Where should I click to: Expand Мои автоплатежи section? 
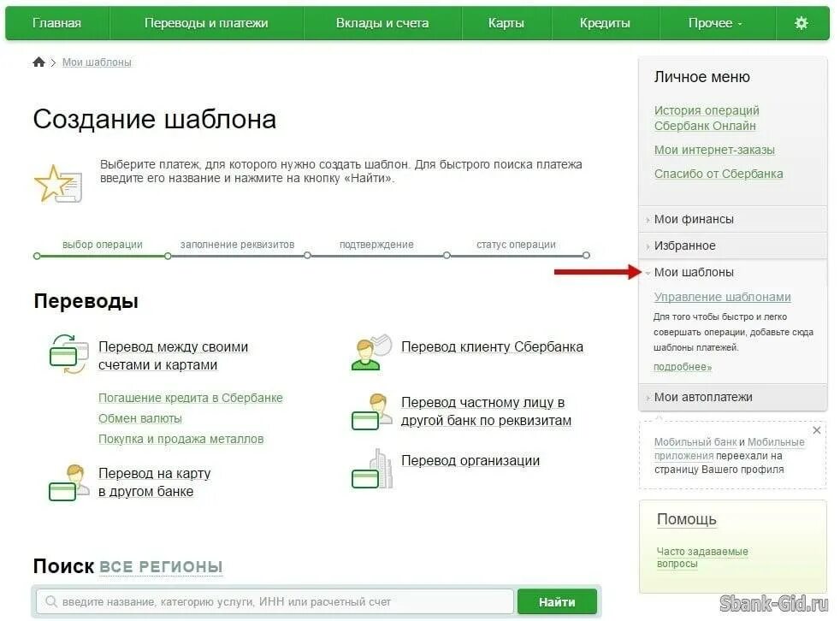coord(733,397)
